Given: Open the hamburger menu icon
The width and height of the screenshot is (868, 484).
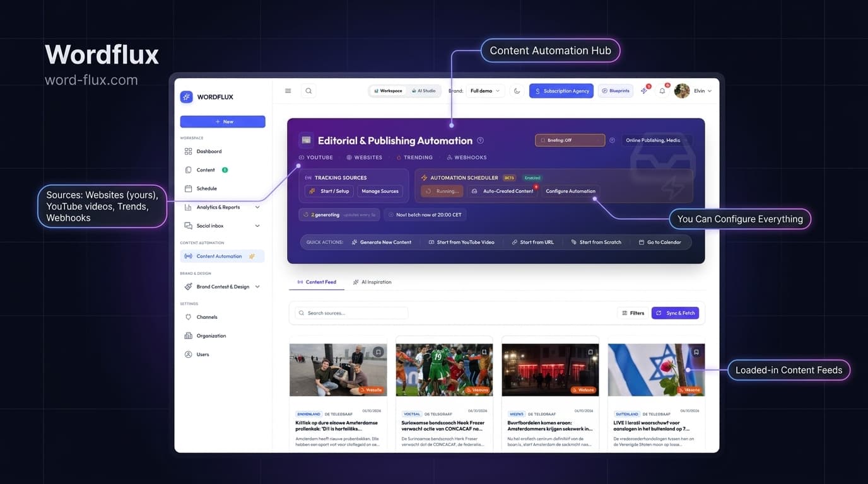Looking at the screenshot, I should click(x=288, y=91).
